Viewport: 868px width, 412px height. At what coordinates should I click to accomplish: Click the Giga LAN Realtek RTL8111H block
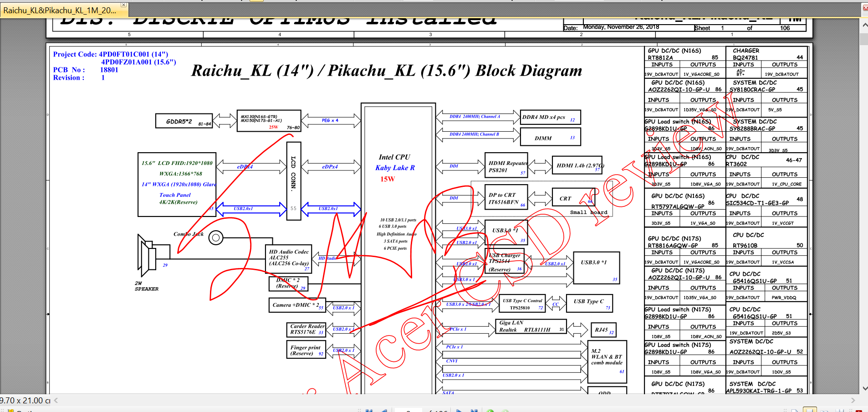[x=531, y=326]
